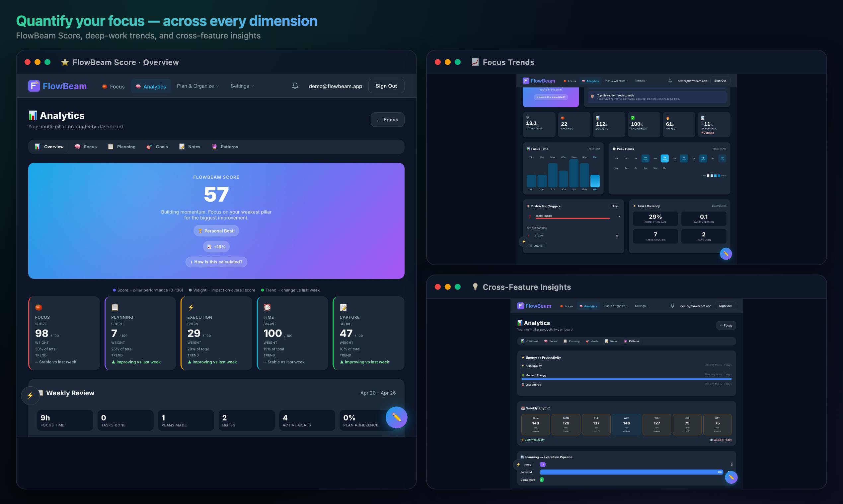Click the '← Focus' button in the Overview window
The width and height of the screenshot is (843, 504).
(x=387, y=120)
